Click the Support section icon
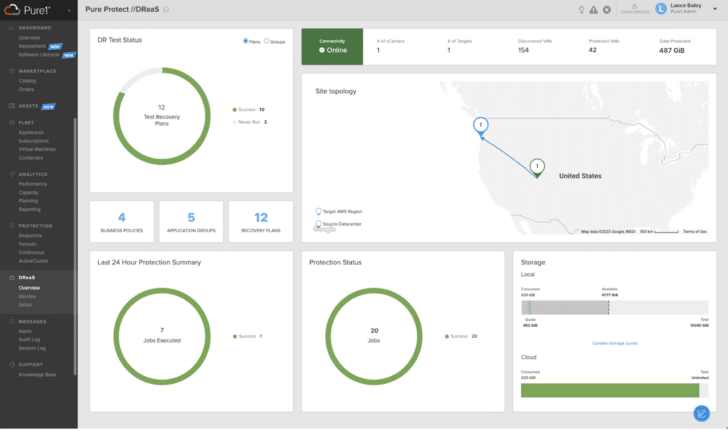 pyautogui.click(x=12, y=365)
